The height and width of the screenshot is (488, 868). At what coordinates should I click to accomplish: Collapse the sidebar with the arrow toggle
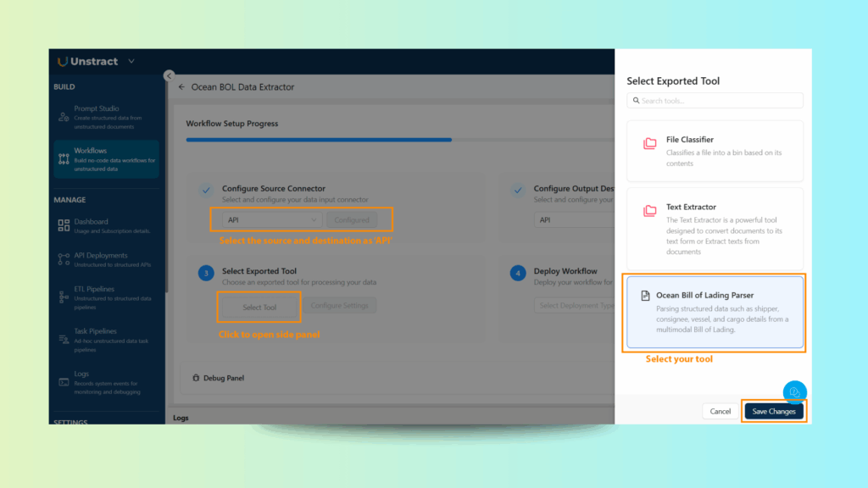pyautogui.click(x=169, y=75)
